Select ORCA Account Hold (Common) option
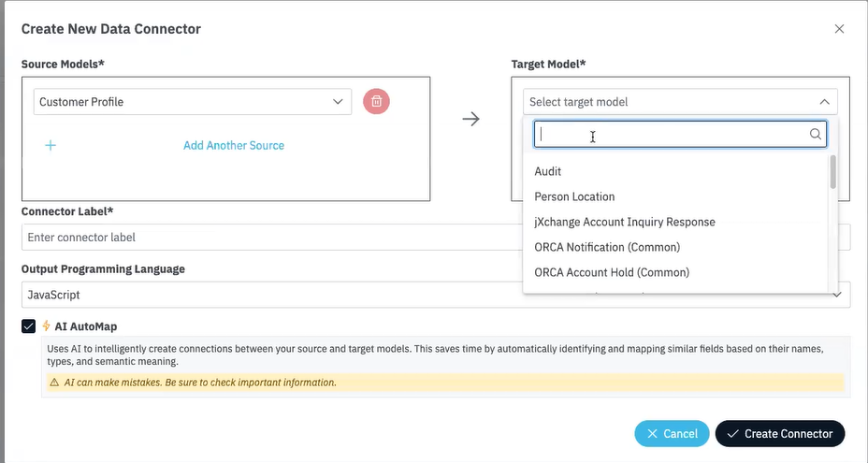This screenshot has width=868, height=463. point(611,272)
